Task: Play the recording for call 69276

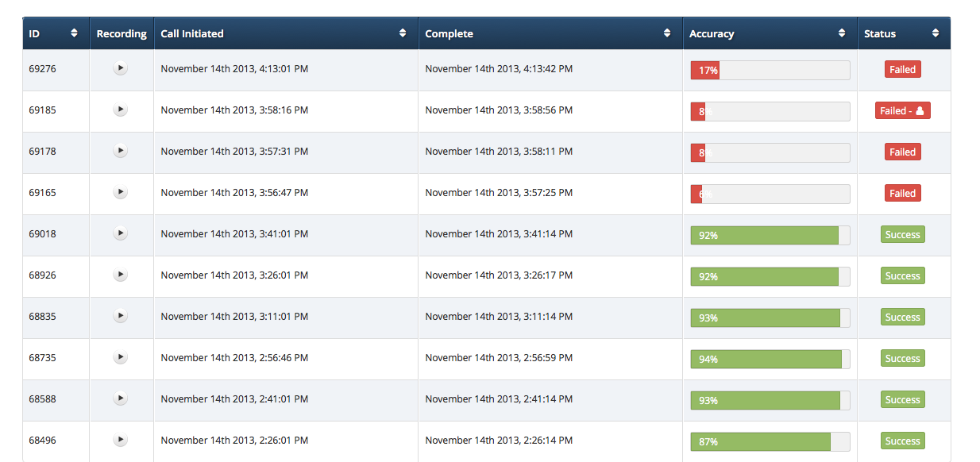Action: pyautogui.click(x=120, y=68)
